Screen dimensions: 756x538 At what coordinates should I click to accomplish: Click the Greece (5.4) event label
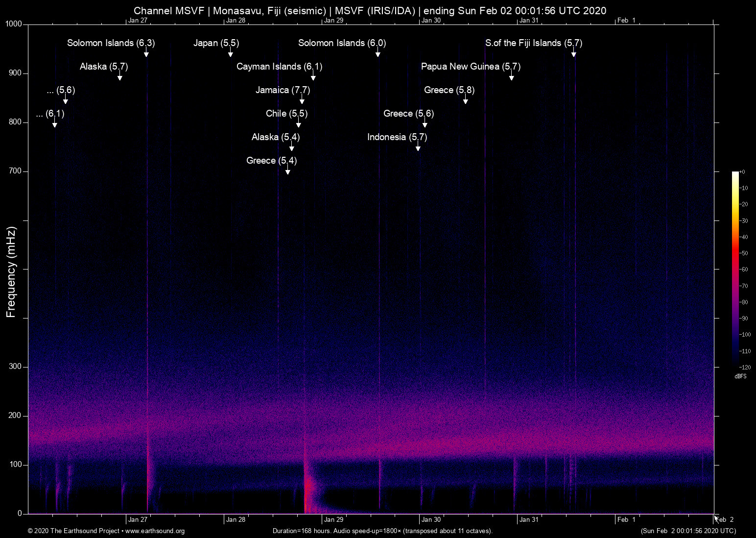pyautogui.click(x=272, y=161)
